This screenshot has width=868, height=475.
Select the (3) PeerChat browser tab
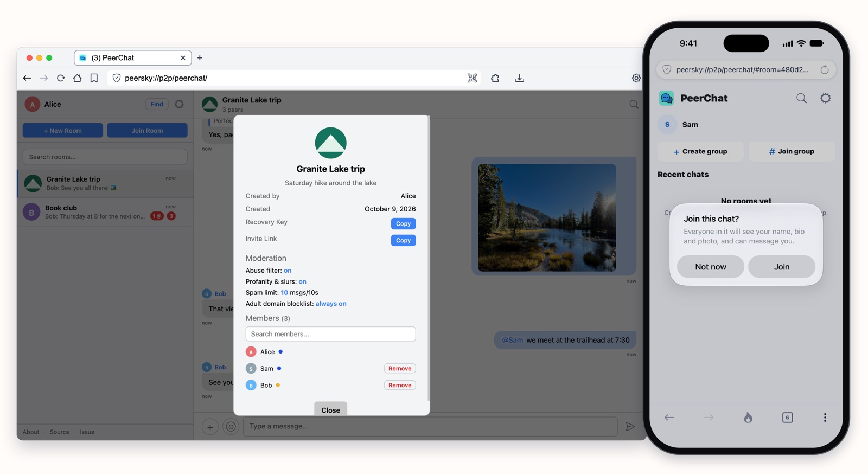pos(132,57)
